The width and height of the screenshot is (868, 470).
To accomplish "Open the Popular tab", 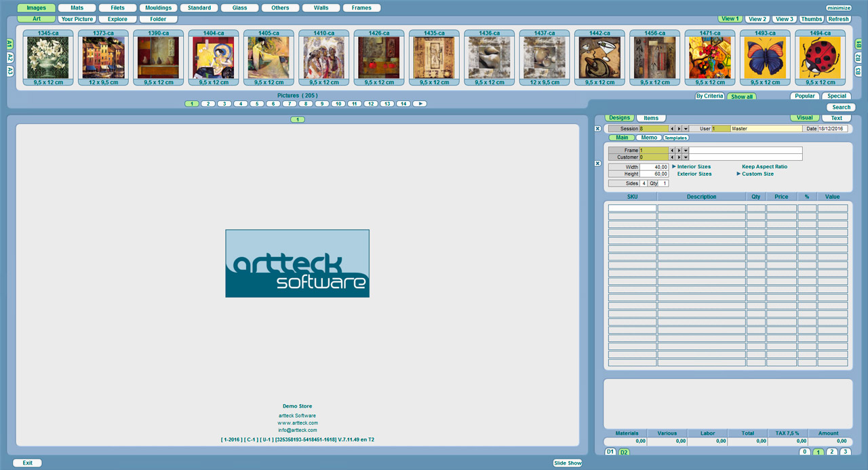I will tap(805, 96).
